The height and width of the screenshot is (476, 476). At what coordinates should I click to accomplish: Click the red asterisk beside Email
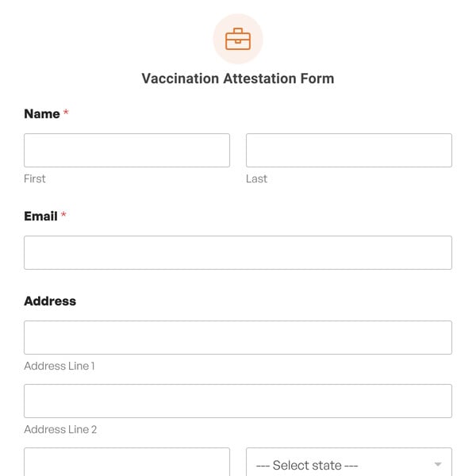pyautogui.click(x=63, y=217)
